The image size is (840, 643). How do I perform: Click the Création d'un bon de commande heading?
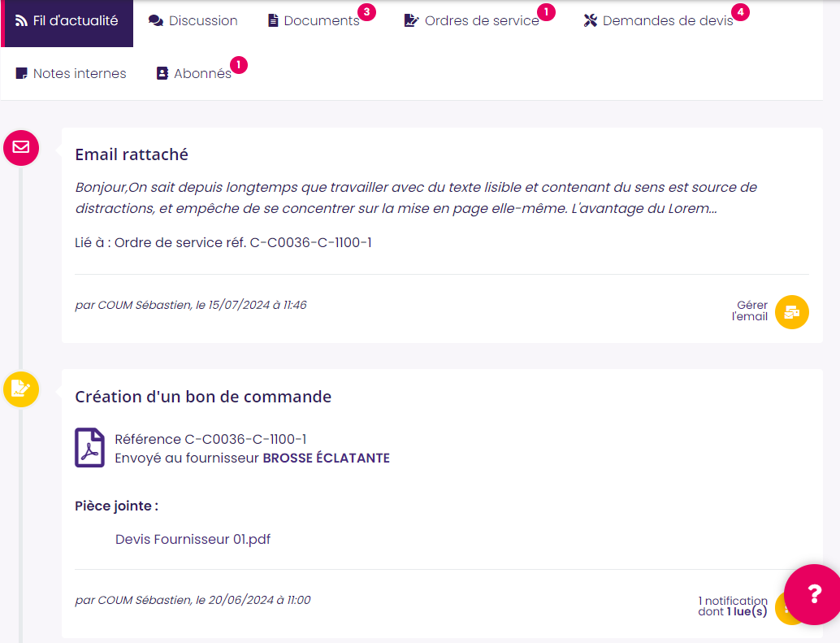203,397
